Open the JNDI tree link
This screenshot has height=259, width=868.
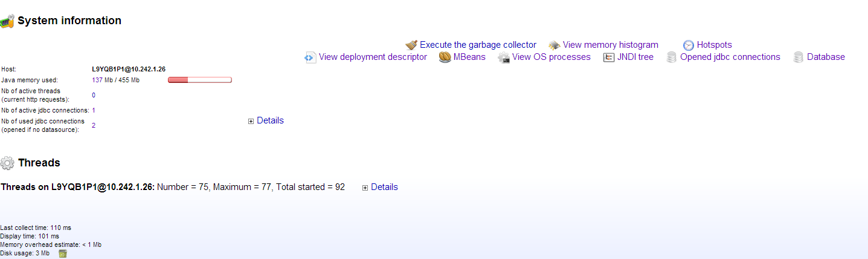(x=635, y=57)
